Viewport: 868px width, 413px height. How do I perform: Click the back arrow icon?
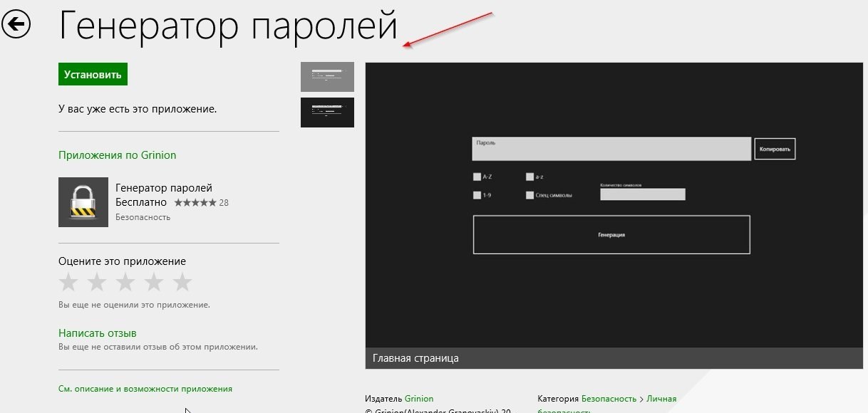tap(16, 25)
